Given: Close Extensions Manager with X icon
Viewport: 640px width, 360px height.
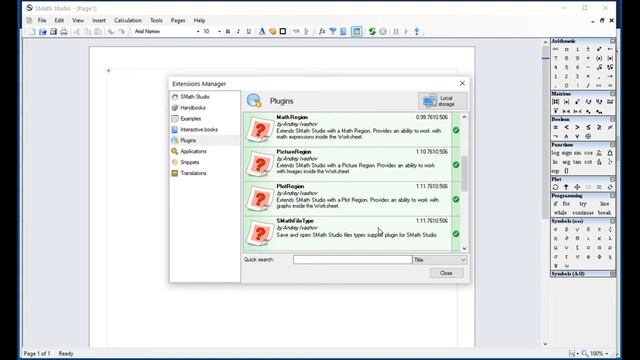Looking at the screenshot, I should 462,83.
